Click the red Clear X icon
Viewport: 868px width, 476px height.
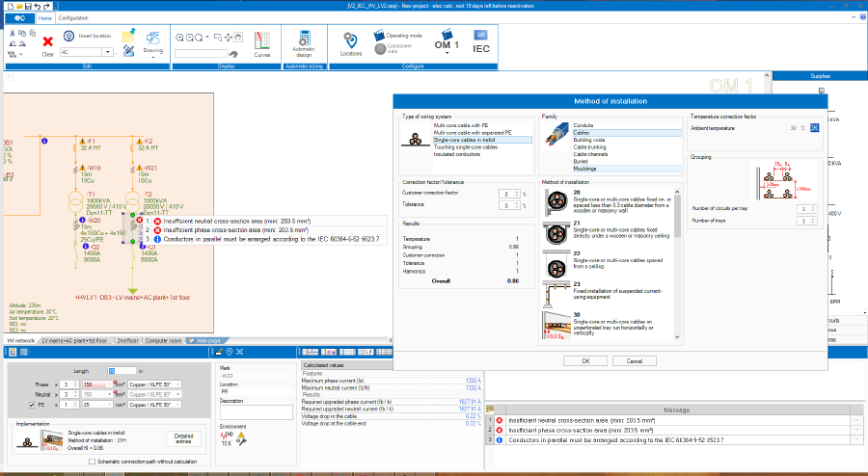coord(47,41)
